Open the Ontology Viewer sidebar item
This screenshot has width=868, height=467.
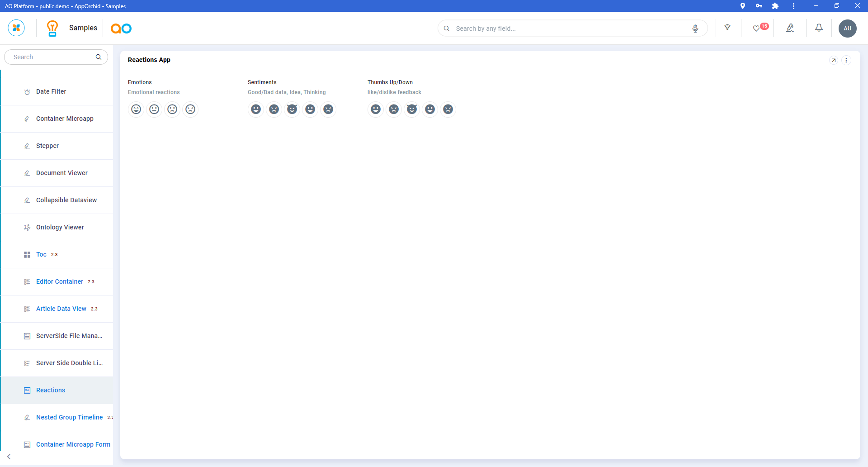point(60,227)
